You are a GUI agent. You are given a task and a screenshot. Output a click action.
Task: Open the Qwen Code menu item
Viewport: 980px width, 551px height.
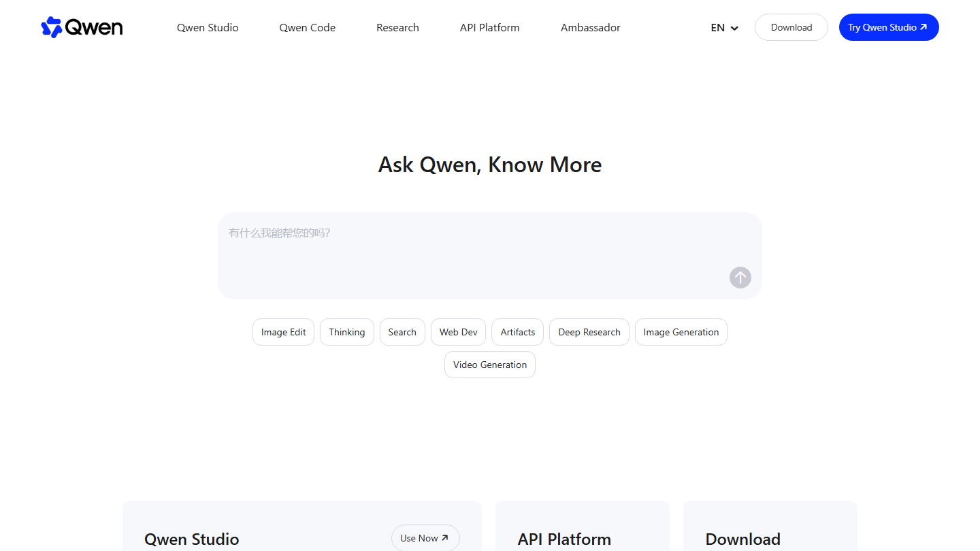308,28
